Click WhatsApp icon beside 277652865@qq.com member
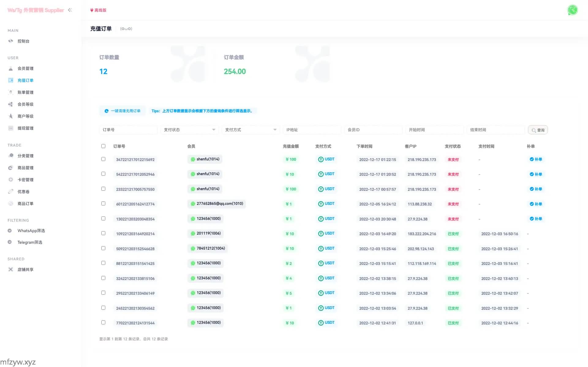This screenshot has width=588, height=367. click(193, 204)
